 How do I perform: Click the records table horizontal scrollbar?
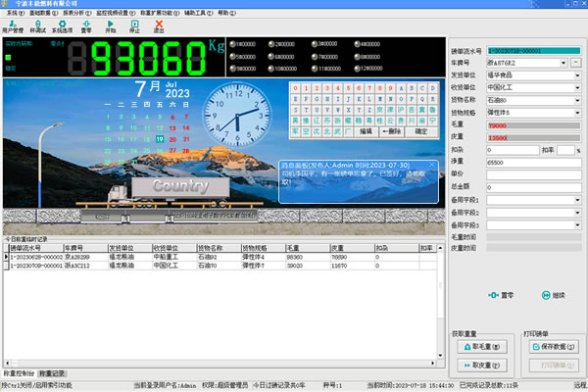pos(220,364)
